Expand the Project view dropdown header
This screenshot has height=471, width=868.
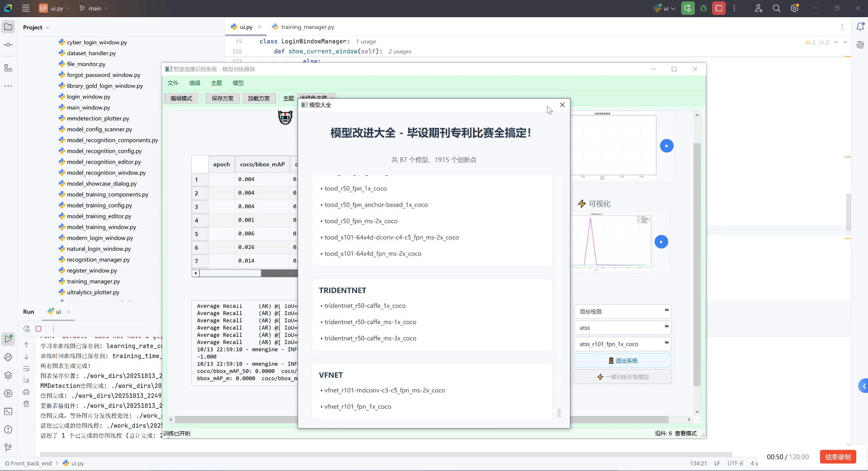[36, 27]
